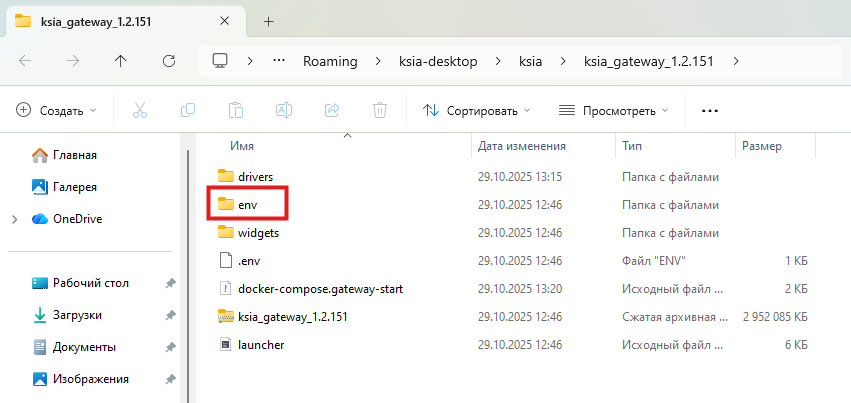Click the Share icon in toolbar
The width and height of the screenshot is (851, 403).
point(332,110)
